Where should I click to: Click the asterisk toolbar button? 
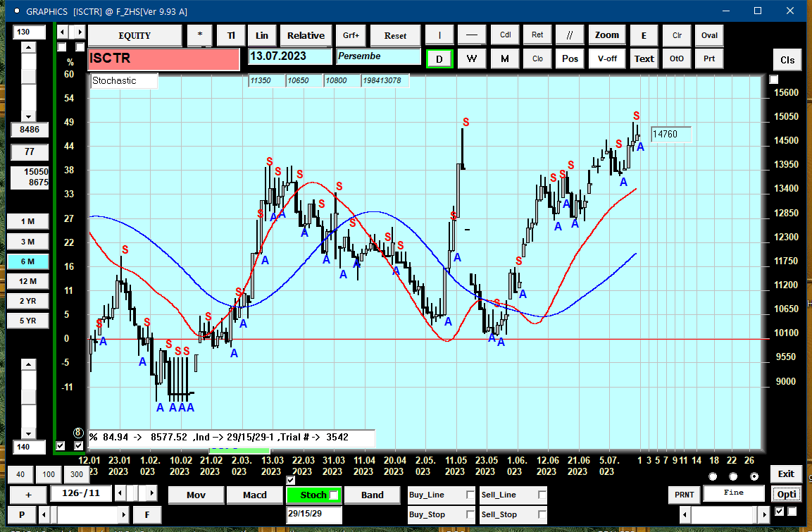(x=200, y=35)
